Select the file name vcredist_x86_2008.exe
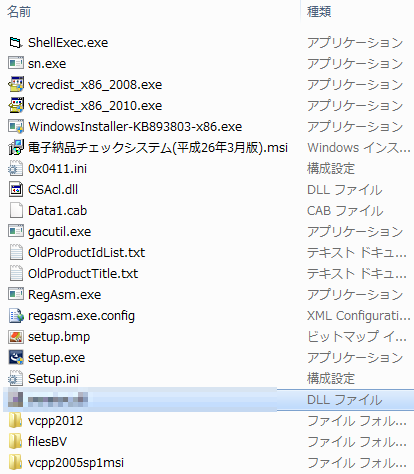 point(95,85)
